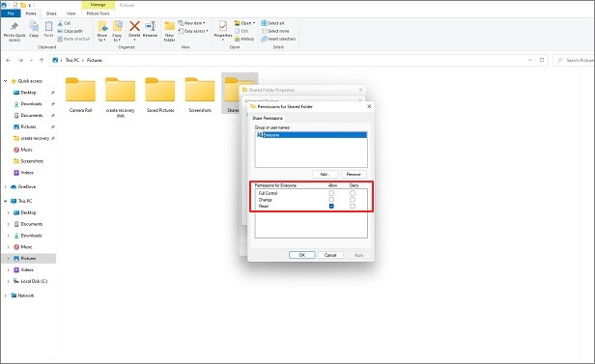The height and width of the screenshot is (364, 595).
Task: Go forward with the navigation arrow
Action: [20, 60]
